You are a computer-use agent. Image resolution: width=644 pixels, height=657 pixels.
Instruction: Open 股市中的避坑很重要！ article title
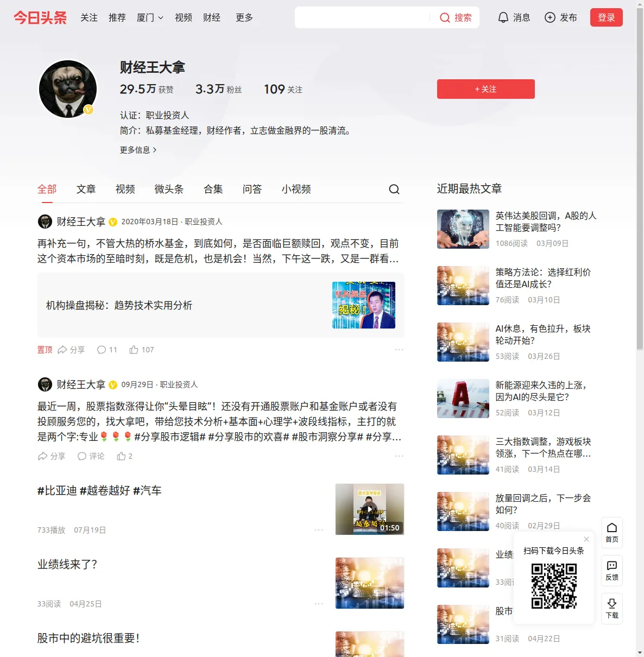pyautogui.click(x=89, y=639)
